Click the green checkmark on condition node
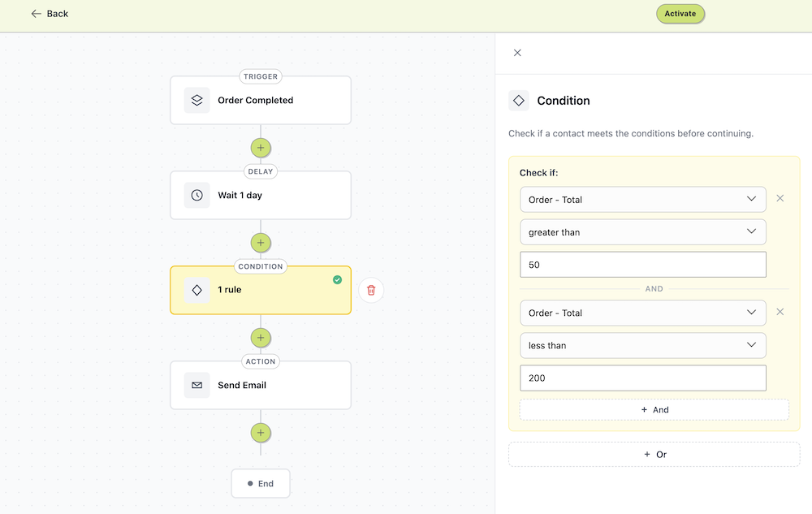Viewport: 812px width, 514px height. click(x=337, y=280)
